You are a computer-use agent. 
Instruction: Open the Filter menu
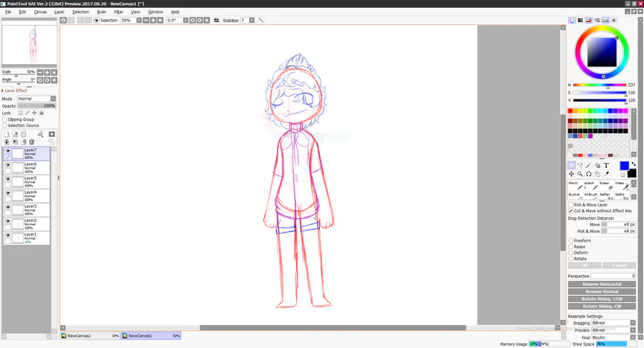pyautogui.click(x=119, y=12)
